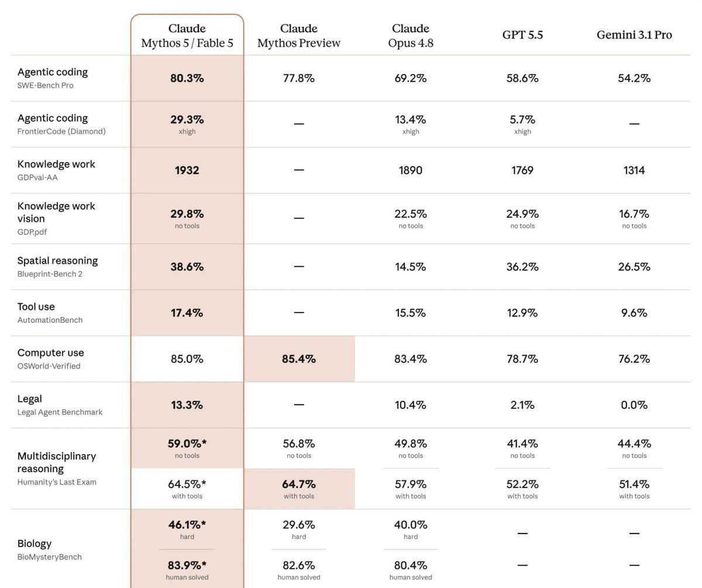Click the Claude Opus 4.8 column header
Viewport: 702px width, 588px height.
[x=411, y=36]
